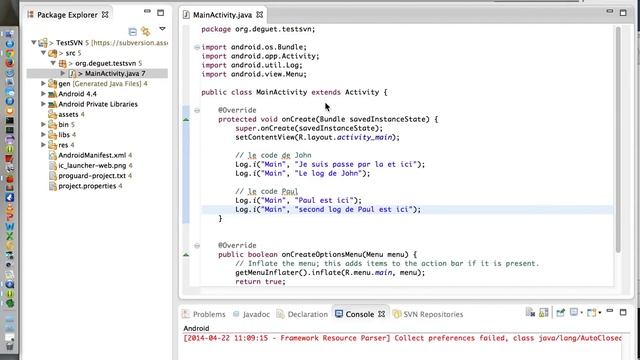Screen dimensions: 640x360
Task: Collapse the import statements fold
Action: (x=197, y=47)
